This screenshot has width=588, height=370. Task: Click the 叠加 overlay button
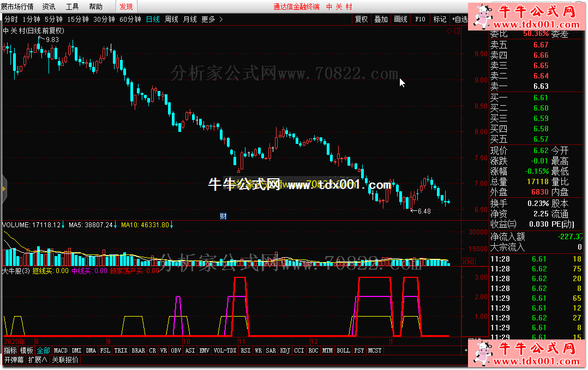pyautogui.click(x=381, y=19)
